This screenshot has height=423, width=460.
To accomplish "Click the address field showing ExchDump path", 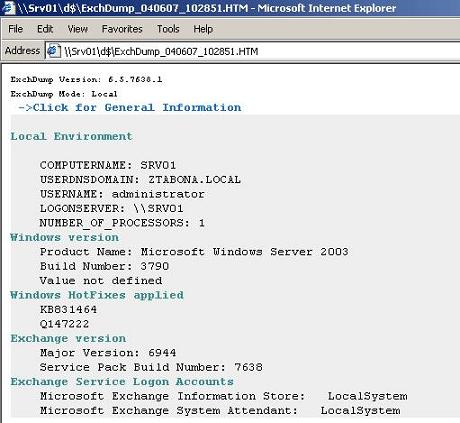I will [253, 51].
